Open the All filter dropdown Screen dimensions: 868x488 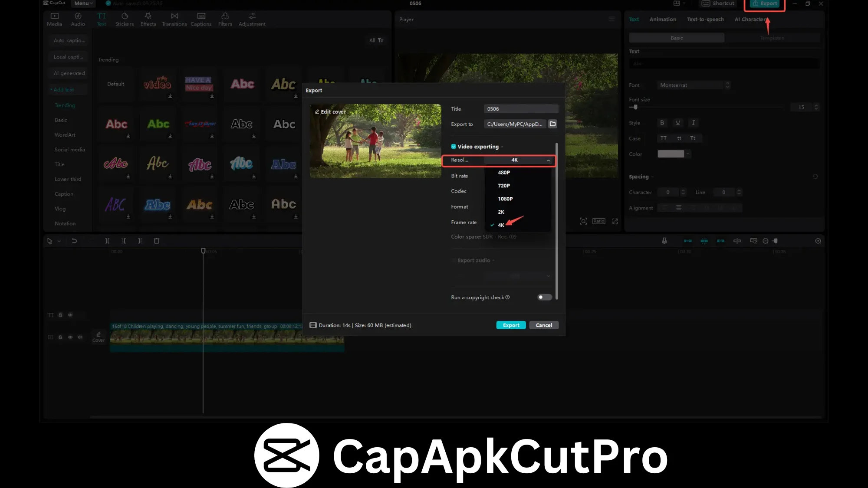point(376,40)
